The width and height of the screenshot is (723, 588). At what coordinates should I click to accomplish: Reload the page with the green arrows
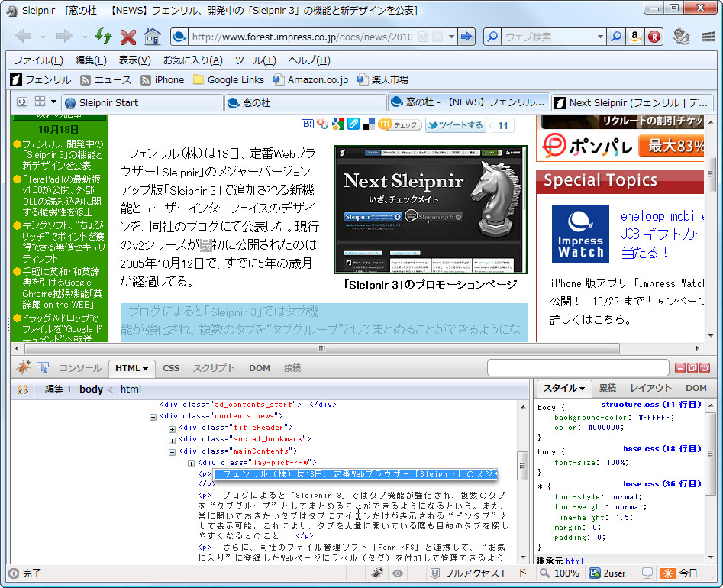[x=103, y=36]
